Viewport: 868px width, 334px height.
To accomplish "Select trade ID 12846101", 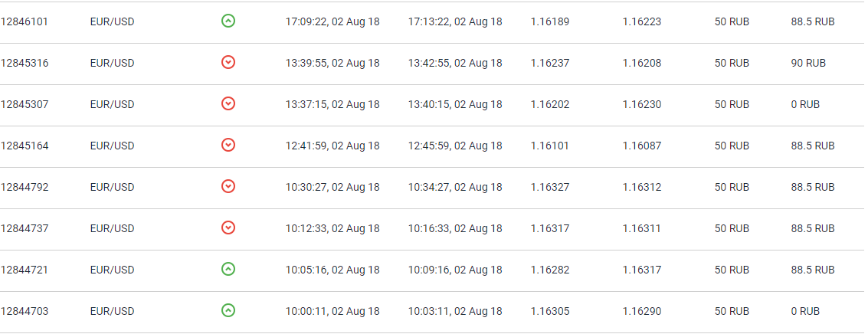I will click(25, 22).
